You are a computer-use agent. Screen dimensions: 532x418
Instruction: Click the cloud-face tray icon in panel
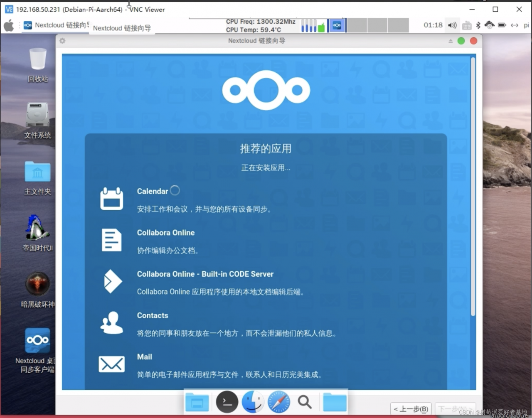click(x=490, y=25)
